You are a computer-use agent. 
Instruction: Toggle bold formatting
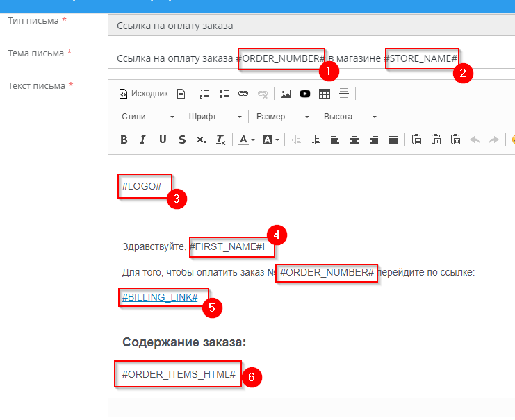pos(124,140)
